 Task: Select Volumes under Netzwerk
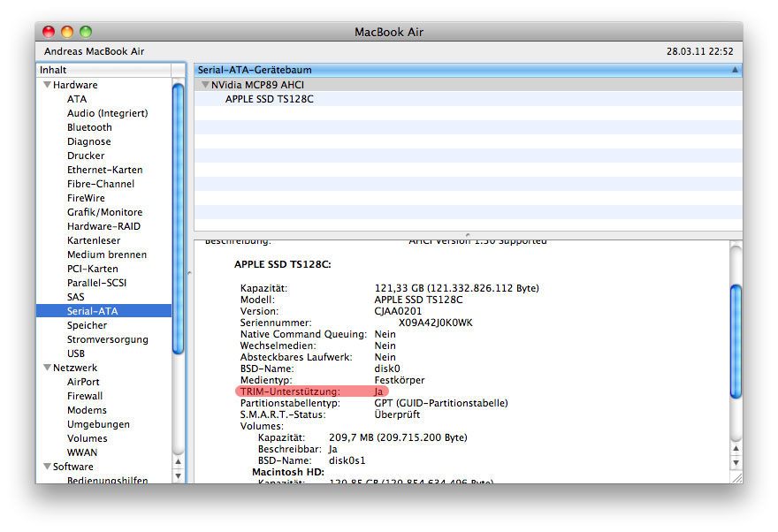[87, 438]
